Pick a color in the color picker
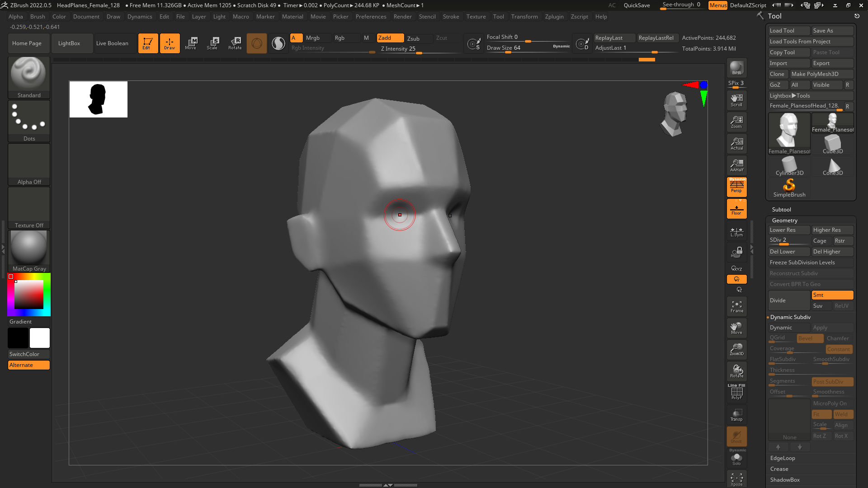 click(29, 294)
